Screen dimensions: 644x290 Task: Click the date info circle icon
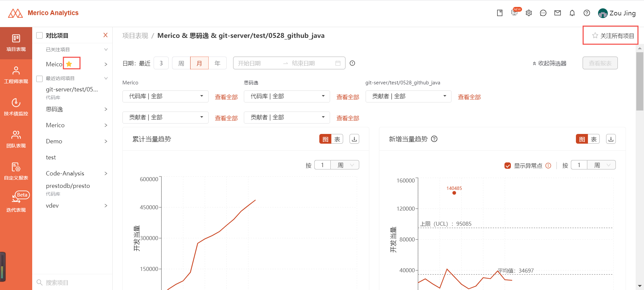(352, 63)
